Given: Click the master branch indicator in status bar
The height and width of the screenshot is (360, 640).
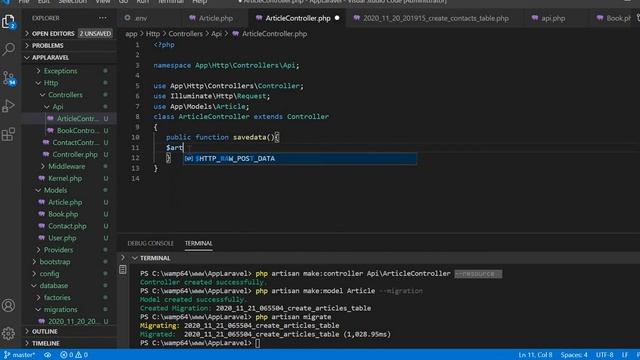Looking at the screenshot, I should 19,355.
